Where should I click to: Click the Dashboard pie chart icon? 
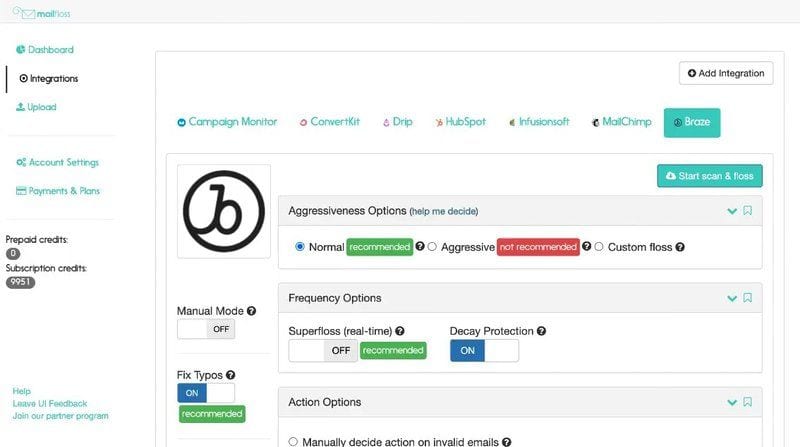(20, 49)
